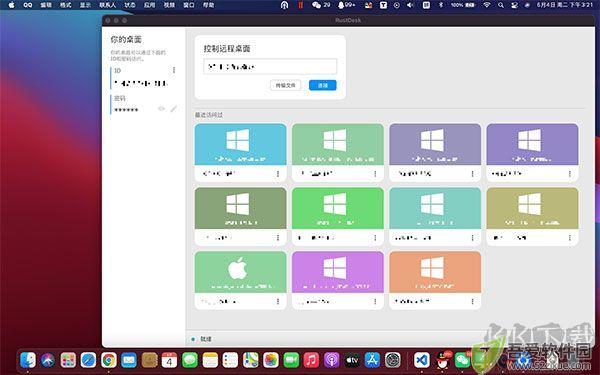Image resolution: width=600 pixels, height=375 pixels.
Task: Open the 编辑 menu
Action: [46, 5]
